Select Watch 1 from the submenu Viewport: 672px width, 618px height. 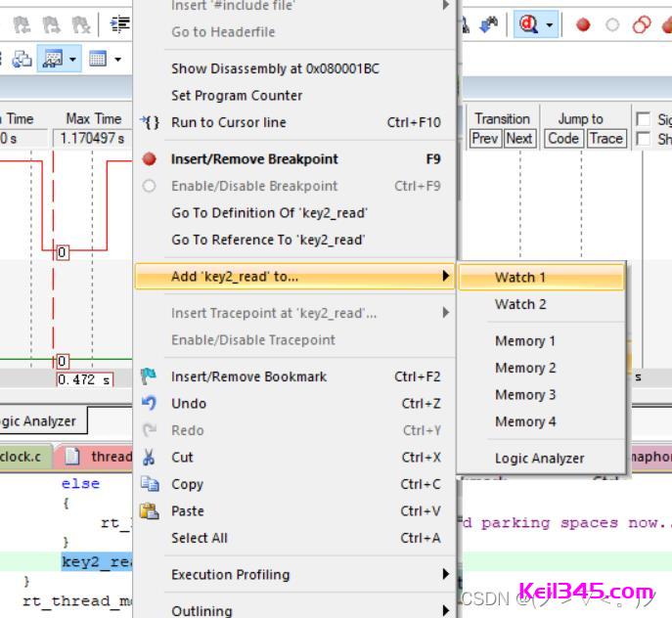[x=520, y=278]
